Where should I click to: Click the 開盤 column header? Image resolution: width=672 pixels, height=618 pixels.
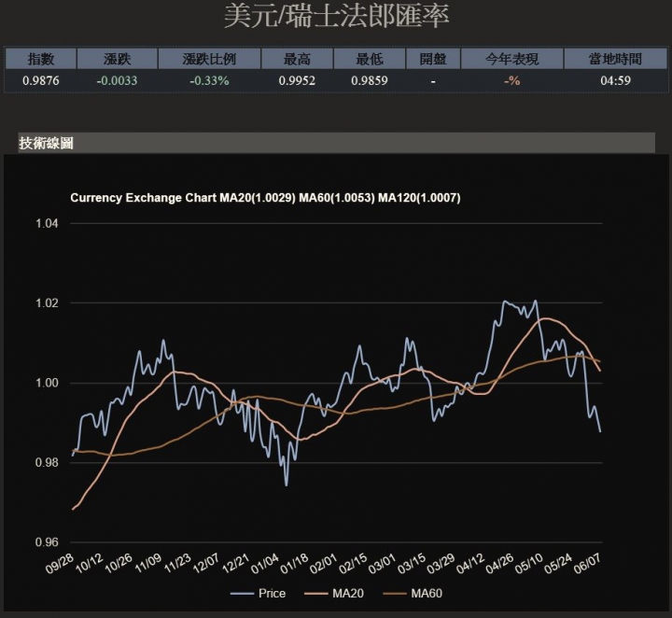pos(433,59)
